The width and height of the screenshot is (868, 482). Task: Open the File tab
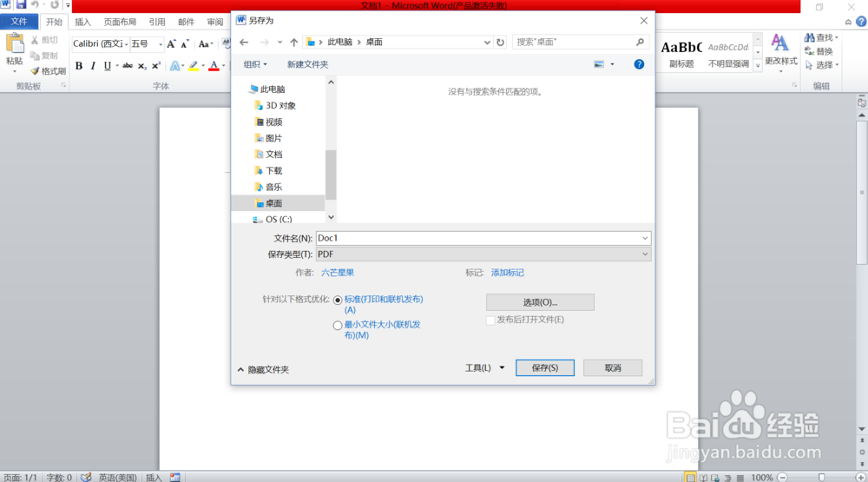click(19, 22)
